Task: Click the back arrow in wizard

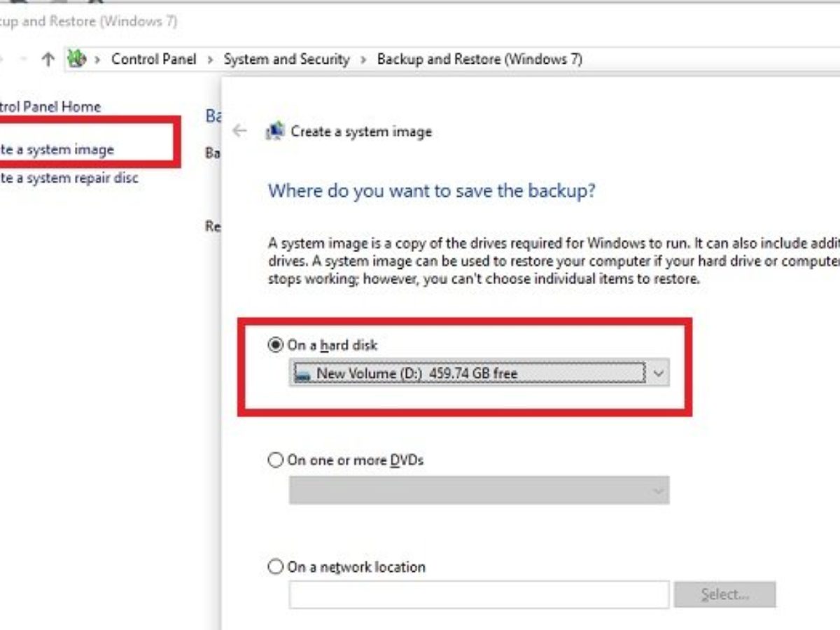Action: [x=239, y=131]
